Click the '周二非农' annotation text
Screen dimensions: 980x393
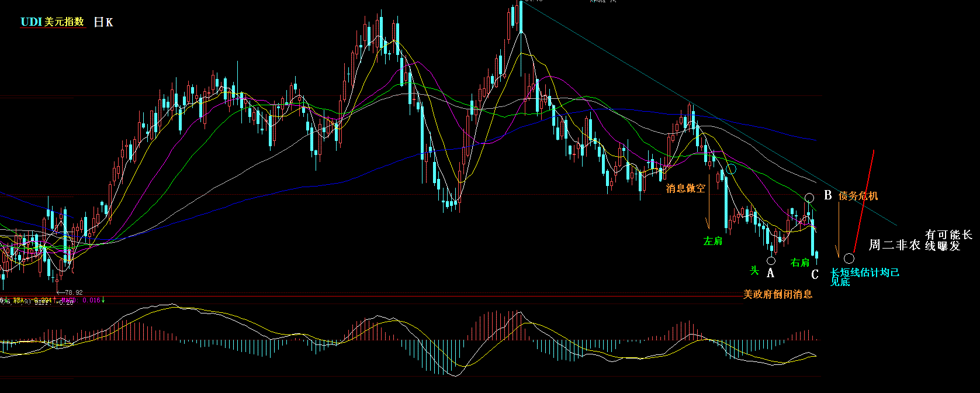(894, 245)
